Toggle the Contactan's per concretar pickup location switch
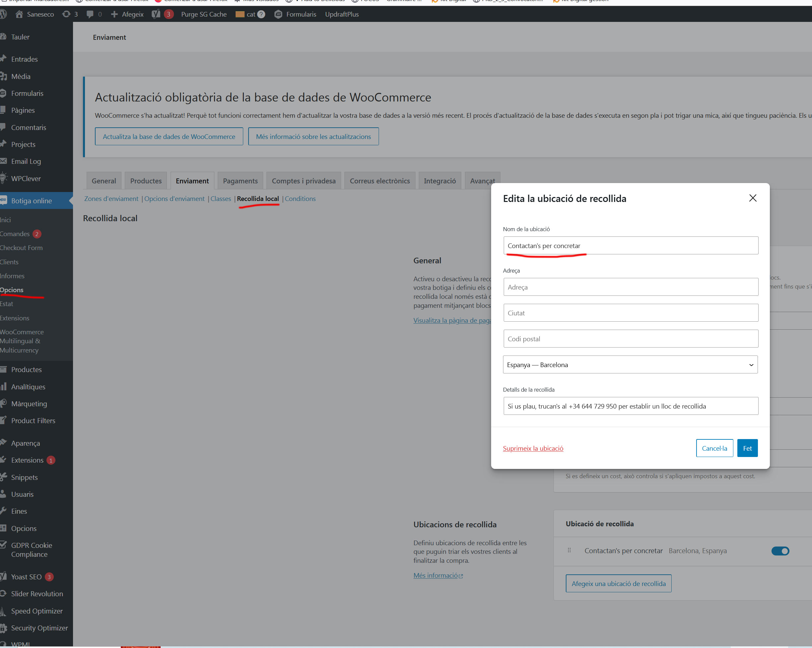This screenshot has height=648, width=812. tap(780, 551)
